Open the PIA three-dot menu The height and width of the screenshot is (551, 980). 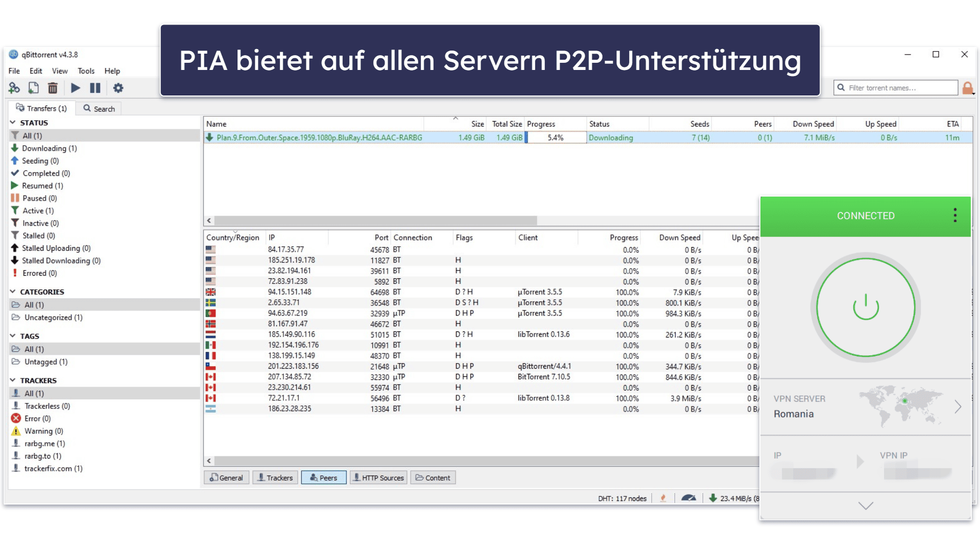[x=954, y=215]
